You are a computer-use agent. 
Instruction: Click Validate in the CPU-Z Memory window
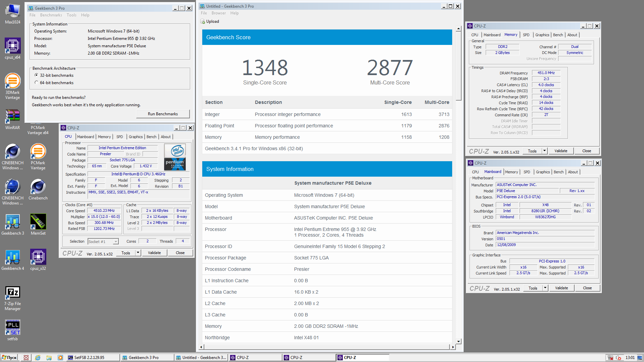click(561, 151)
